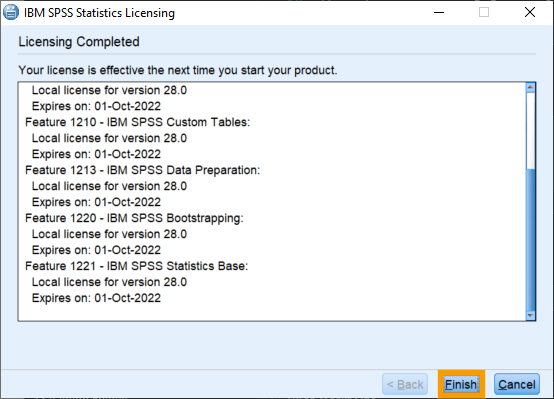Click the last 'Expires on: 01-Oct-2022' line
This screenshot has width=554, height=399.
coord(96,298)
